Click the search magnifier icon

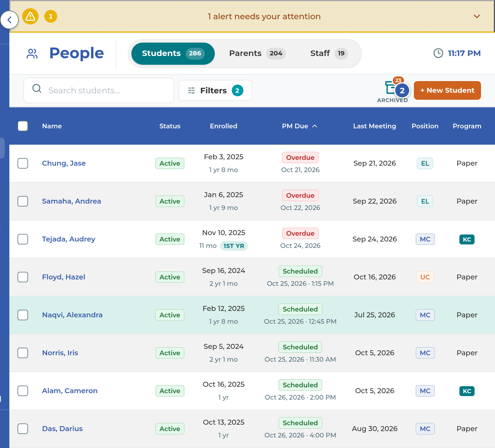click(x=37, y=88)
